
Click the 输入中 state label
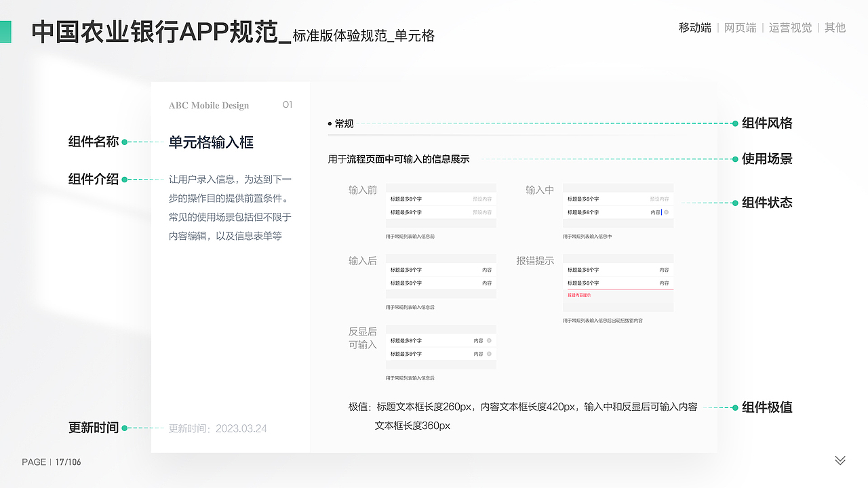pos(540,190)
